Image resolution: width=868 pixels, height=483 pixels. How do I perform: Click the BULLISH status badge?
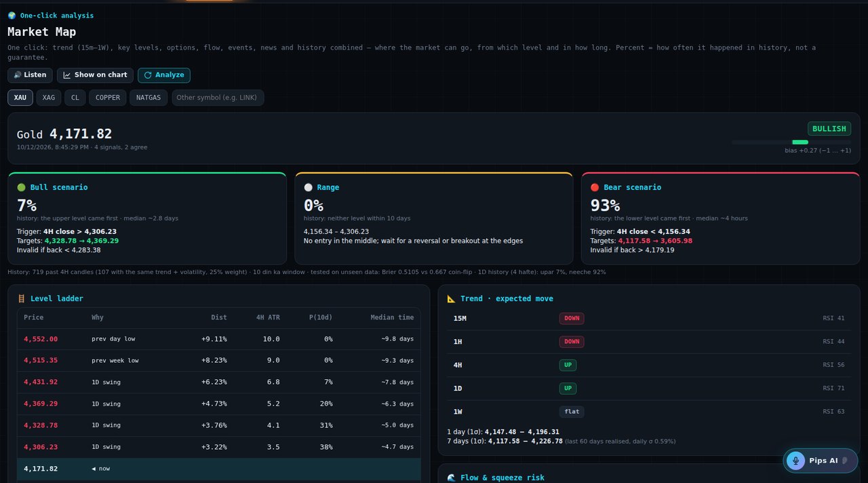(829, 129)
